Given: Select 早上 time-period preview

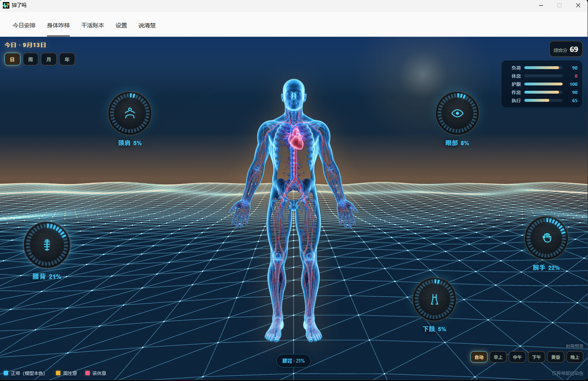Looking at the screenshot, I should [498, 357].
